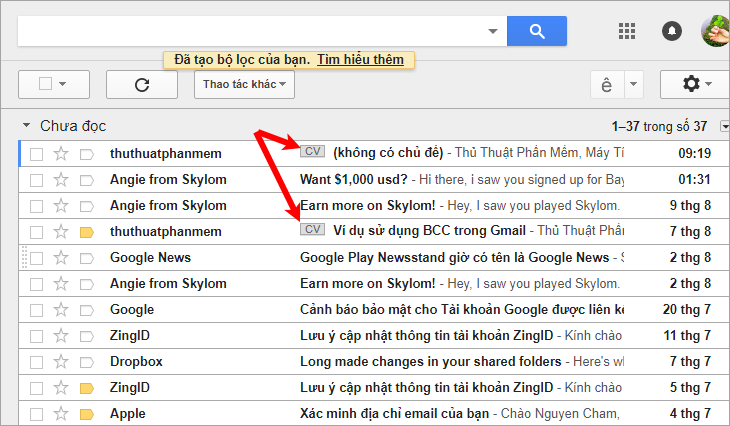Click the 20 thg 7 date
This screenshot has height=426, width=730.
[x=687, y=310]
